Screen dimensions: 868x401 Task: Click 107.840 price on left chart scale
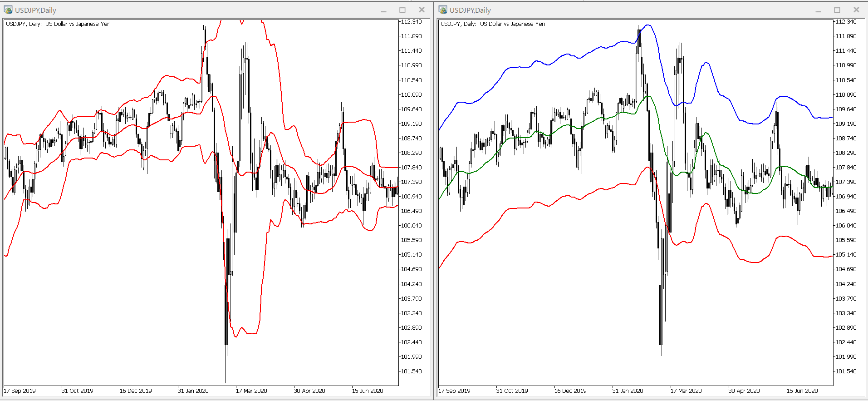click(412, 167)
